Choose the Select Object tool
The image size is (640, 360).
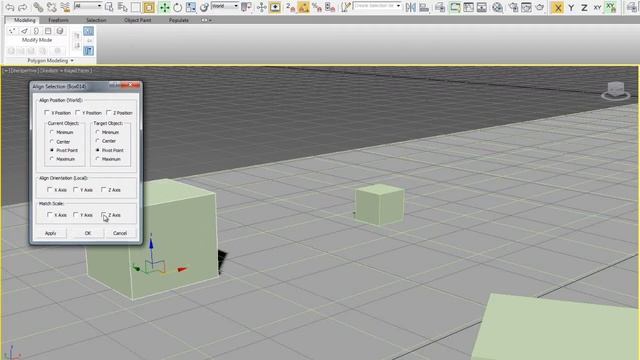[109, 7]
